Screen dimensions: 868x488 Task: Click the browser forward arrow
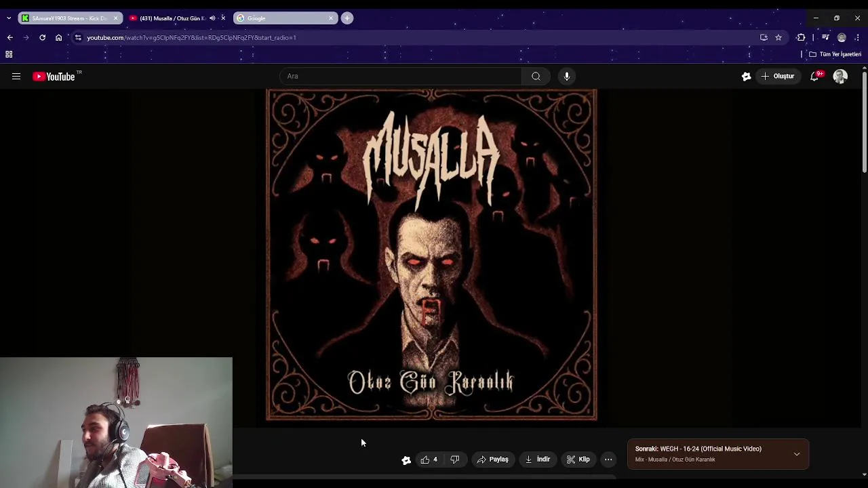pos(26,37)
